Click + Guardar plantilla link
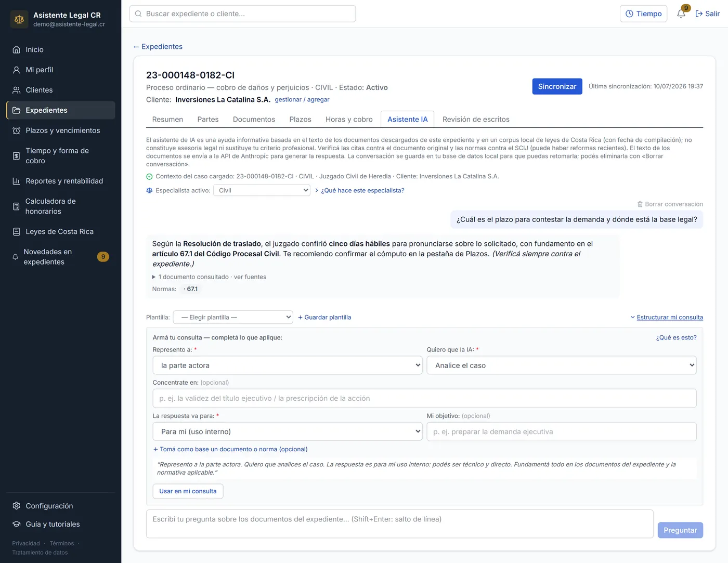Viewport: 728px width, 563px height. (x=324, y=317)
